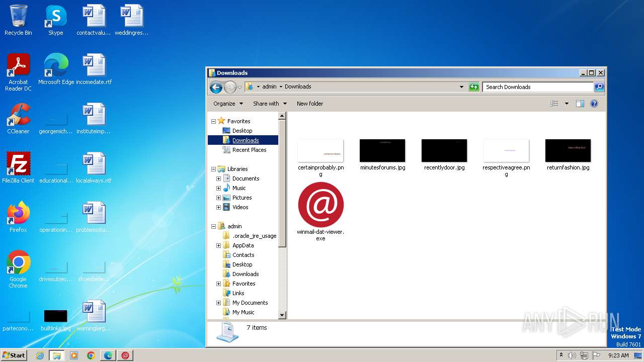
Task: Select the weddingres... document on desktop
Action: click(x=132, y=20)
